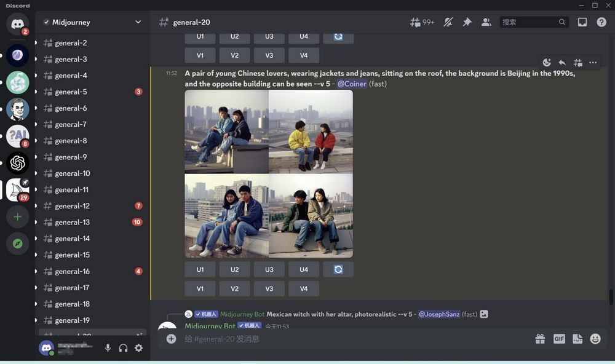Mute the microphone in user panel
The width and height of the screenshot is (615, 364).
[x=108, y=348]
